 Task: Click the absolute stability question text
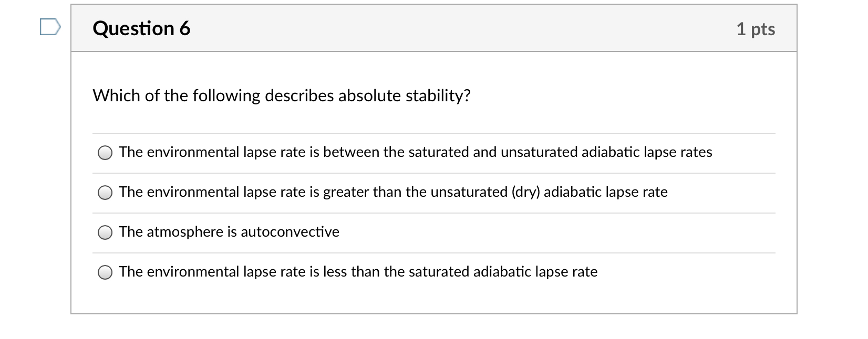pos(282,96)
